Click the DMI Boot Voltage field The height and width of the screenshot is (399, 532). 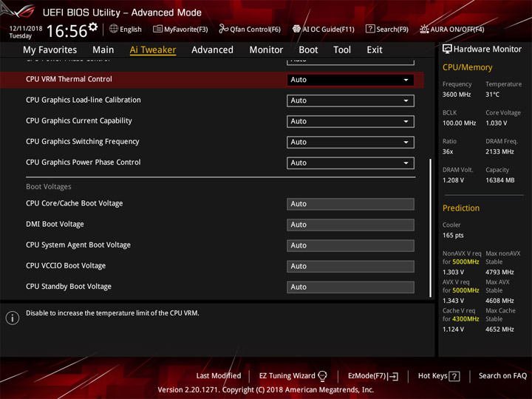click(350, 225)
